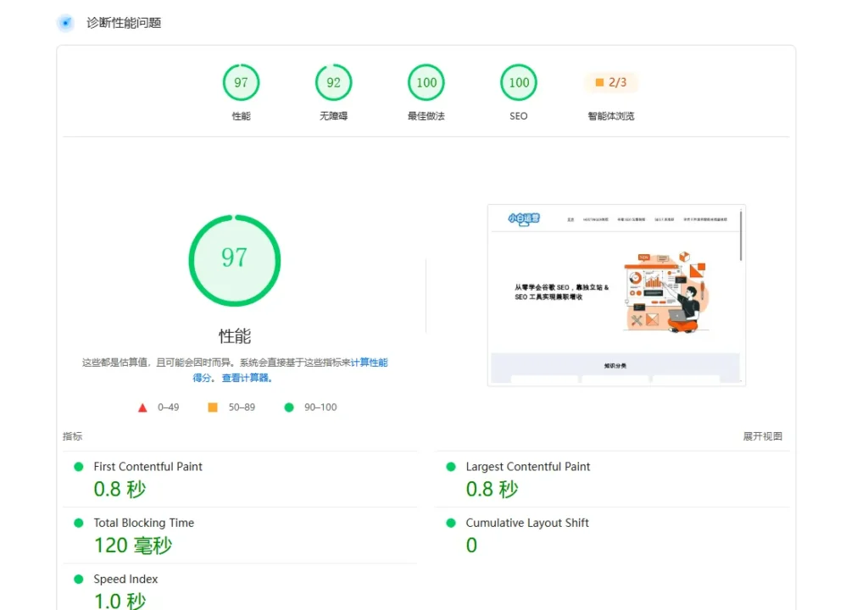Screen dimensions: 868x610
Task: Click the 120 毫秒 blocking time value
Action: tap(133, 546)
